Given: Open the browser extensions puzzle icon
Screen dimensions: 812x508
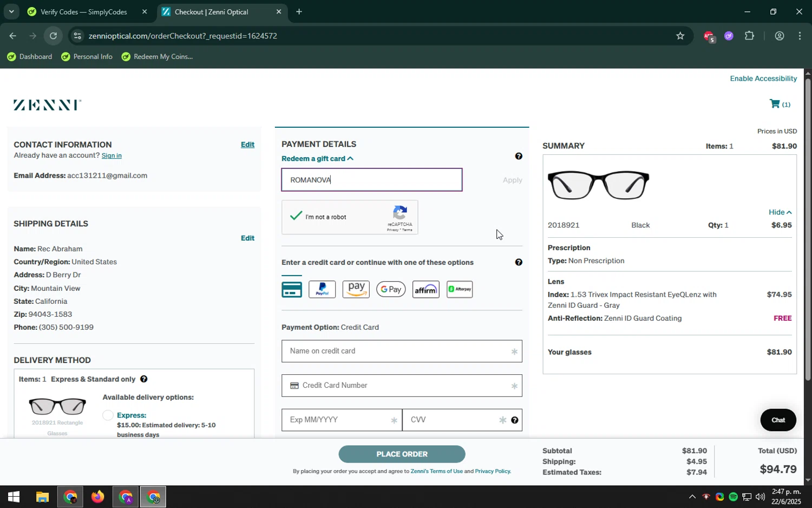Looking at the screenshot, I should click(749, 36).
